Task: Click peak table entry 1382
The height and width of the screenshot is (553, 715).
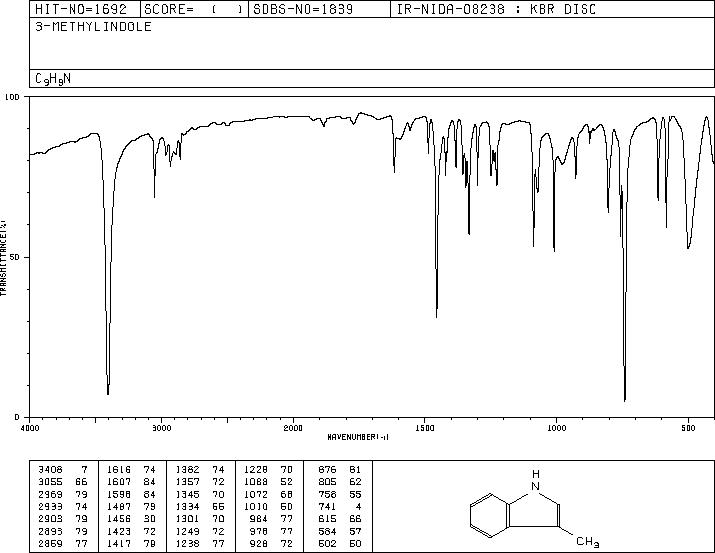Action: 187,470
